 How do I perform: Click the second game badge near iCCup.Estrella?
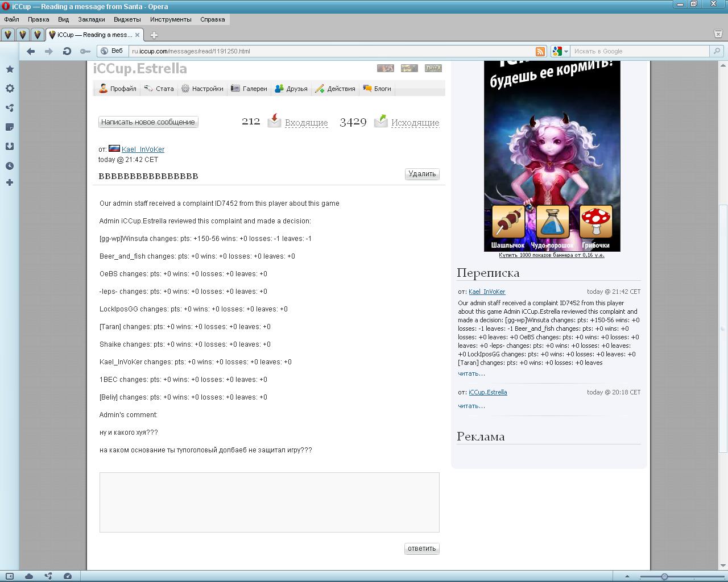(x=409, y=68)
